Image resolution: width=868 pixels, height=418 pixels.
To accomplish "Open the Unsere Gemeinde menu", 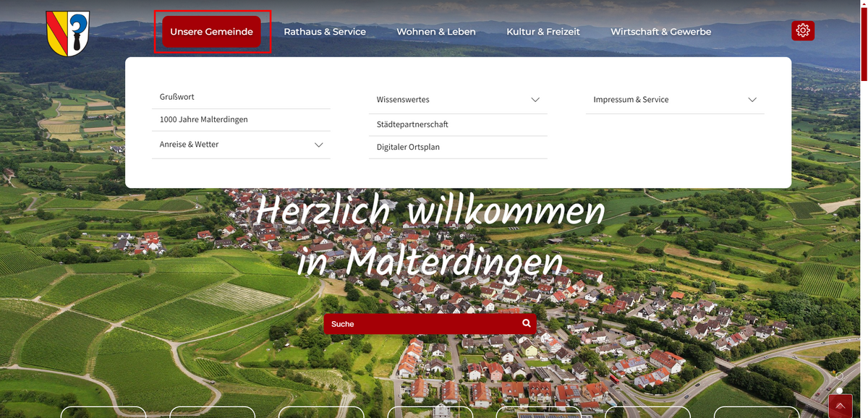I will (211, 32).
